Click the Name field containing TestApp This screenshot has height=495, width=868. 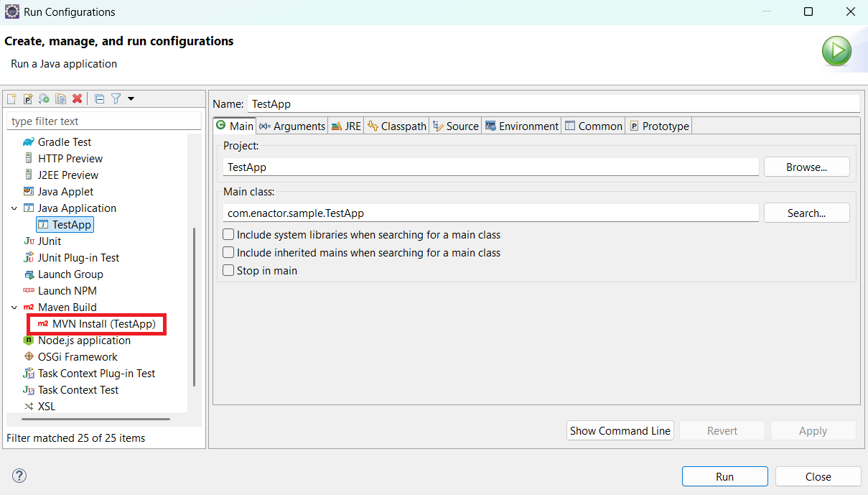(x=554, y=104)
